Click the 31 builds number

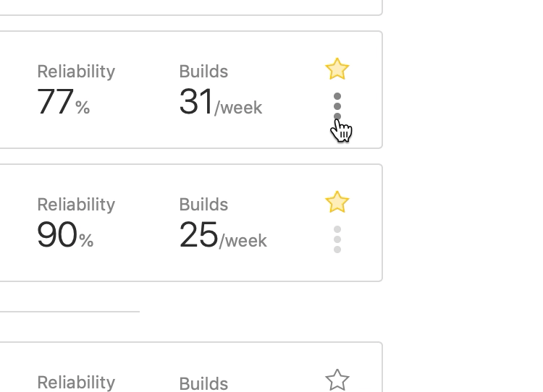tap(196, 103)
